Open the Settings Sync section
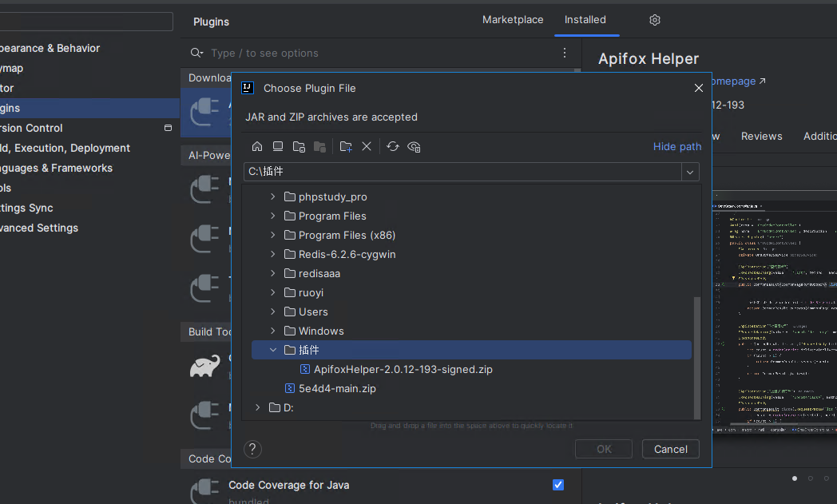This screenshot has width=837, height=504. (x=26, y=208)
